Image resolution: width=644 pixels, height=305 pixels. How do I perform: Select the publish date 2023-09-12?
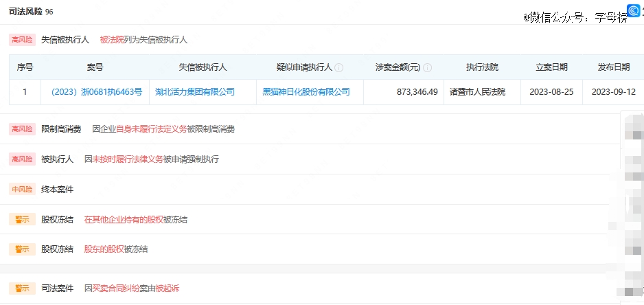point(614,91)
